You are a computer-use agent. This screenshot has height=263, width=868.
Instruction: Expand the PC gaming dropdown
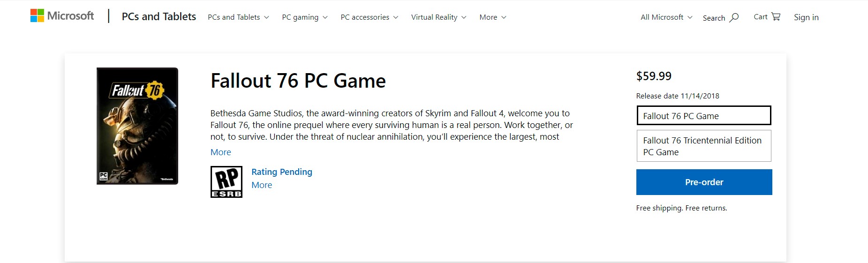305,17
